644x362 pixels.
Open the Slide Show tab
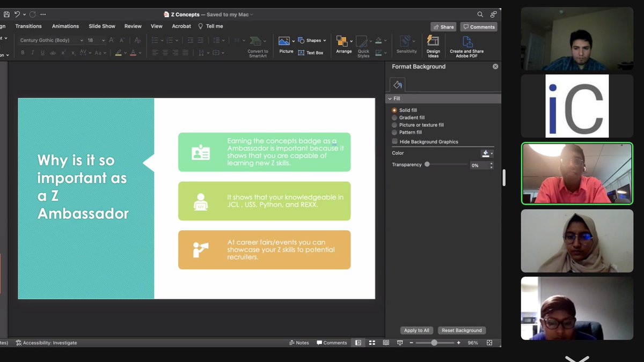(102, 26)
